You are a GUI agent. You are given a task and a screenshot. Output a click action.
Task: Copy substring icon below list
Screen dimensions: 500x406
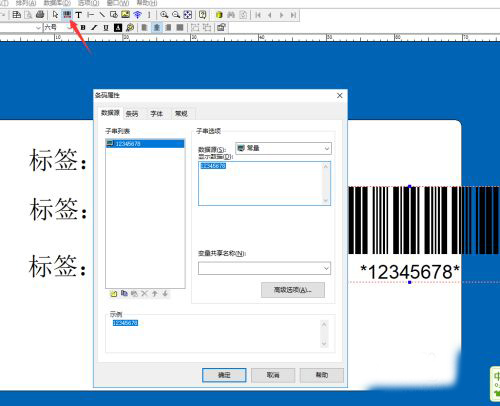click(x=124, y=293)
